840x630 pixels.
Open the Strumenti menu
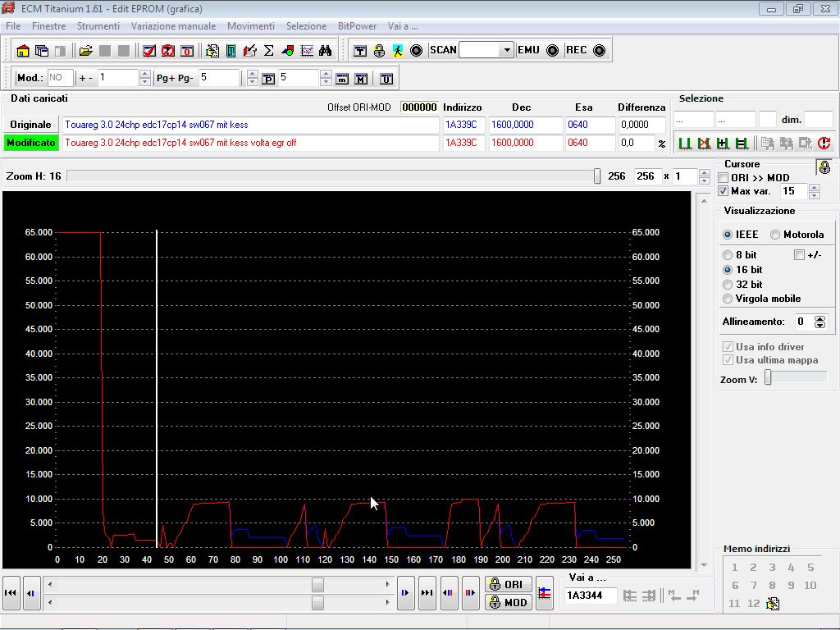[98, 26]
